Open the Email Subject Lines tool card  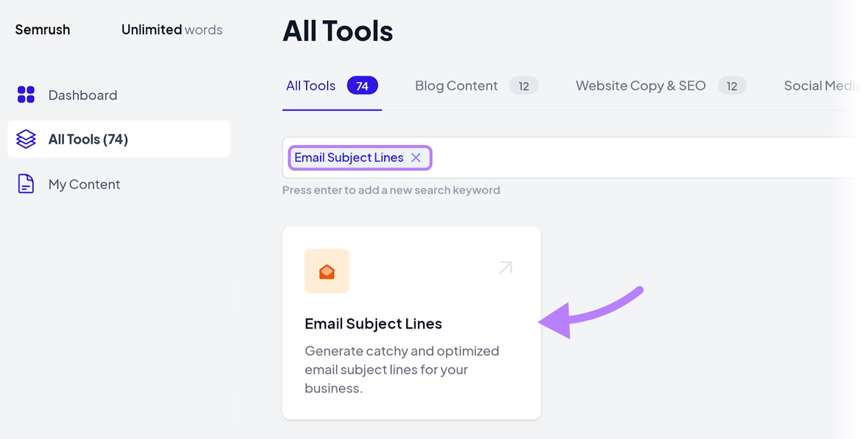pyautogui.click(x=411, y=322)
